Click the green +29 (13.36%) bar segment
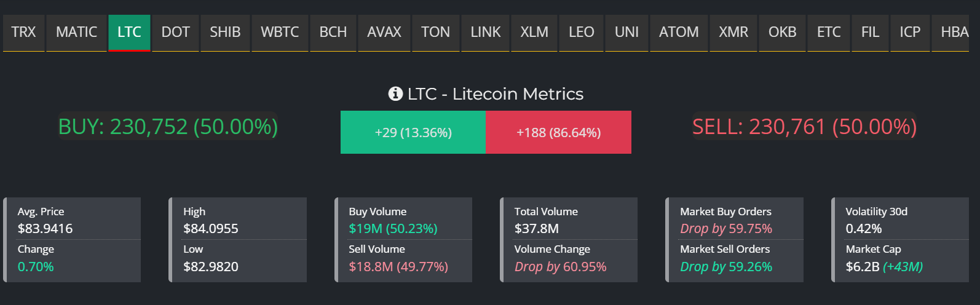The height and width of the screenshot is (305, 980). (x=413, y=132)
